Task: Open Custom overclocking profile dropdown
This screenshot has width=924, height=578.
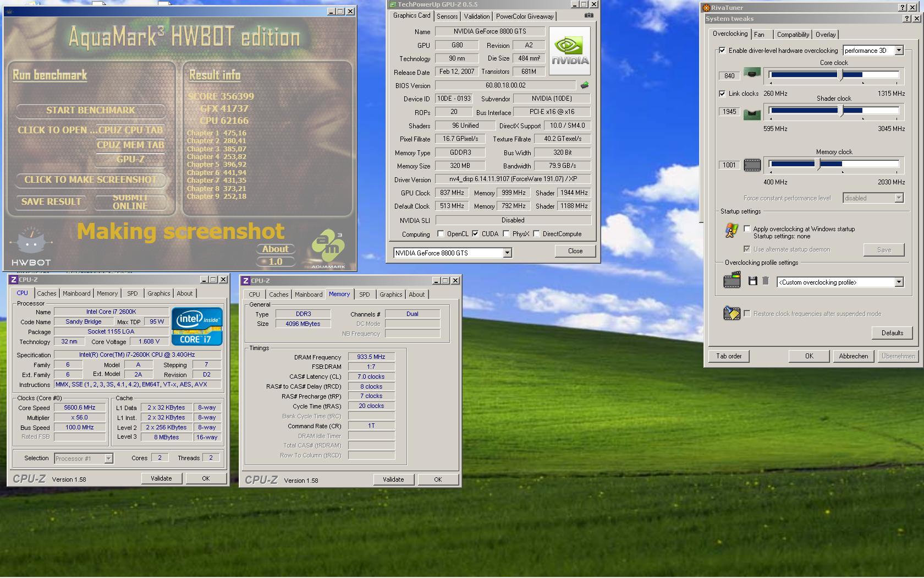Action: point(899,282)
